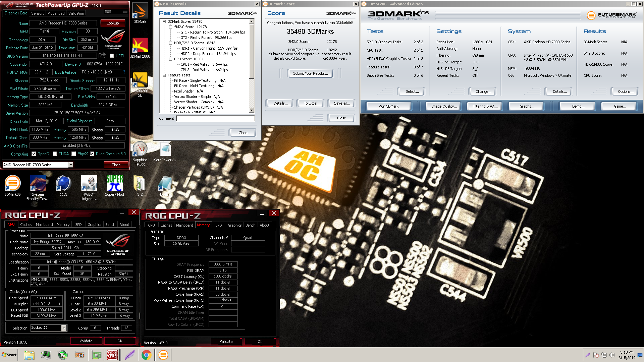Switch to GPU-Z Sensors tab
644x362 pixels.
coord(38,13)
